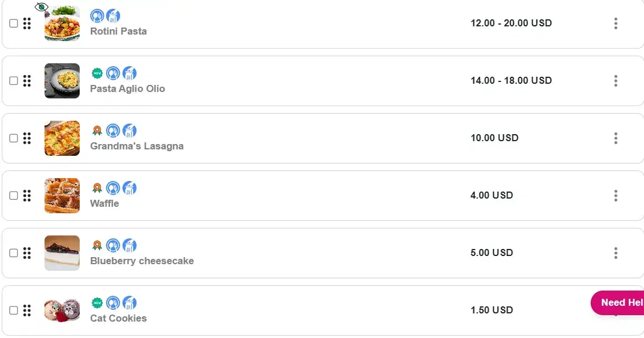
Task: Select the Grandma's Lasagna checkbox
Action: coord(13,138)
